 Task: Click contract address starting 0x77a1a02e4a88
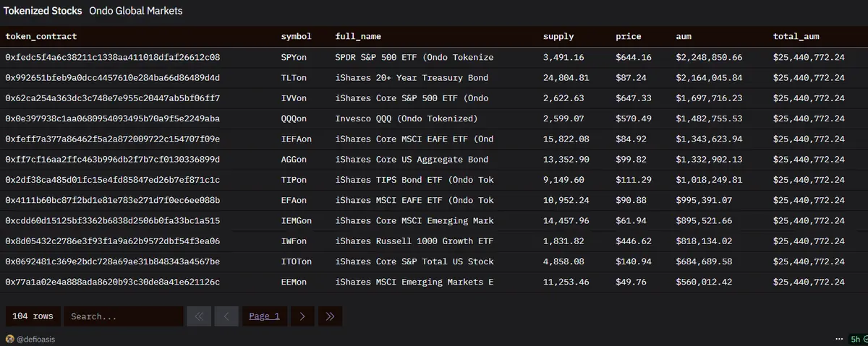[x=113, y=282]
